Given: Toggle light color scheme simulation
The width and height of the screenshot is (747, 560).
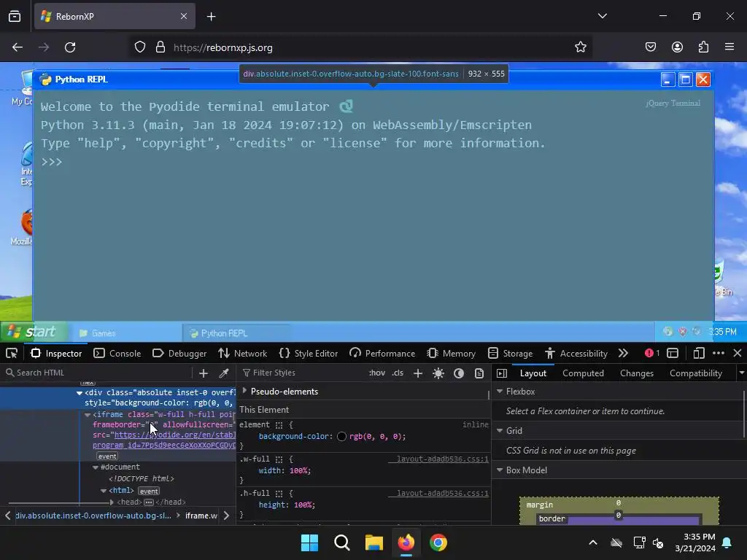Looking at the screenshot, I should (438, 373).
